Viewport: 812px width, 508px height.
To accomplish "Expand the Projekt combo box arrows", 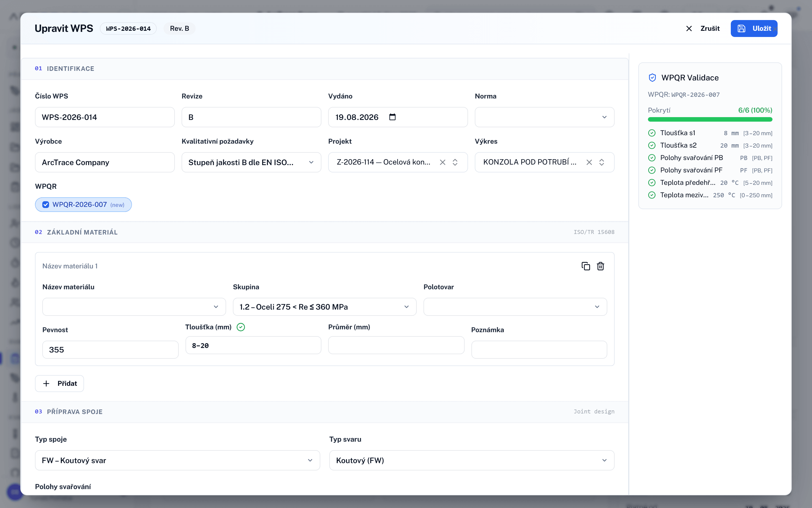I will (455, 162).
